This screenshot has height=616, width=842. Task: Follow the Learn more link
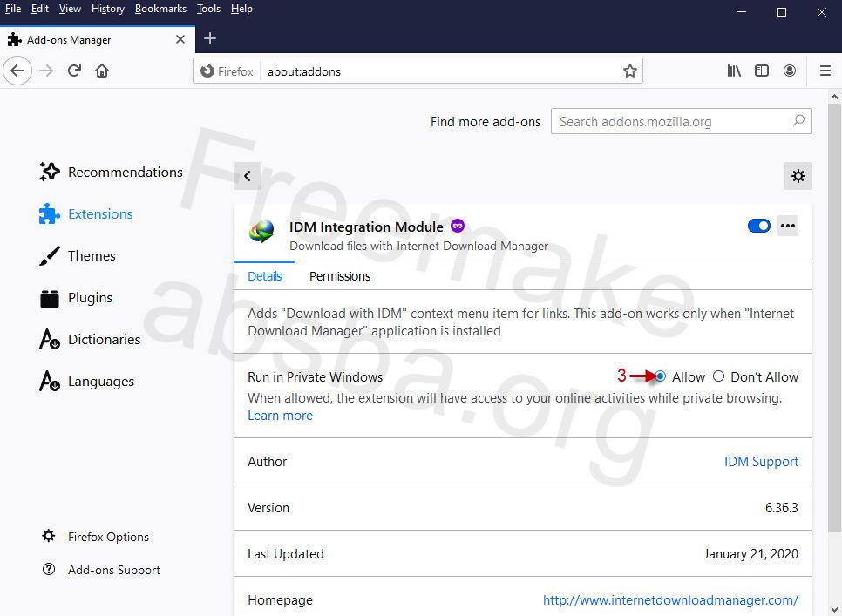click(x=280, y=416)
